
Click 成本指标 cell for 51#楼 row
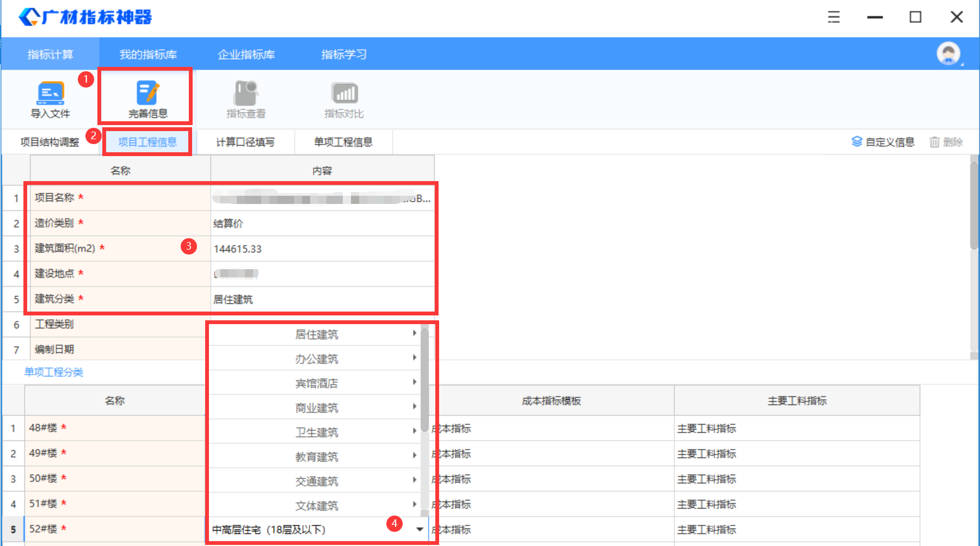pyautogui.click(x=551, y=504)
